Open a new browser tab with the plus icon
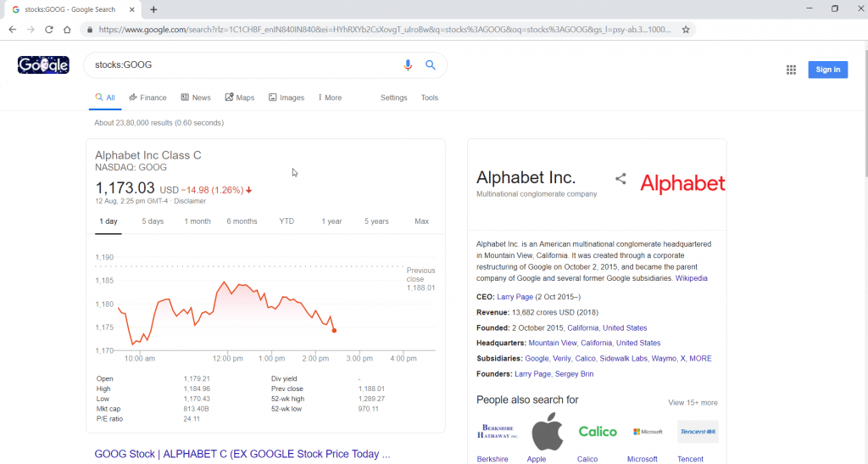The image size is (868, 464). [153, 9]
